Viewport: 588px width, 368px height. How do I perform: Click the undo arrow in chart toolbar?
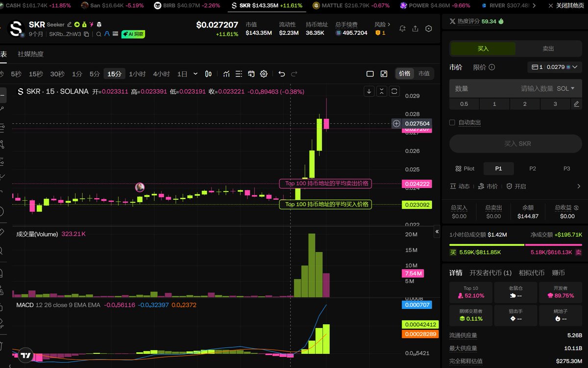click(x=281, y=74)
